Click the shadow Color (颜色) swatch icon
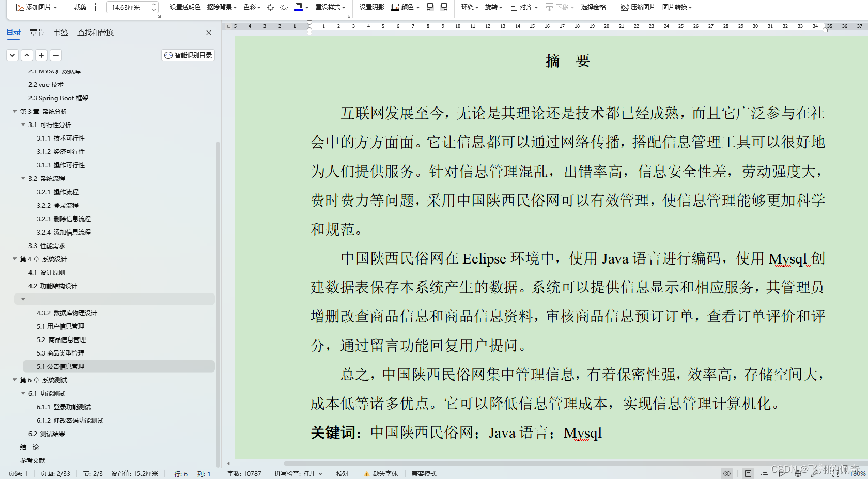 click(395, 7)
